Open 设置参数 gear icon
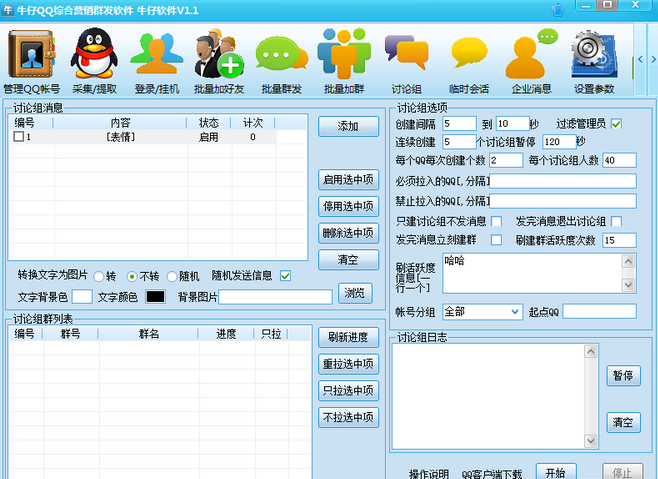 coord(594,54)
